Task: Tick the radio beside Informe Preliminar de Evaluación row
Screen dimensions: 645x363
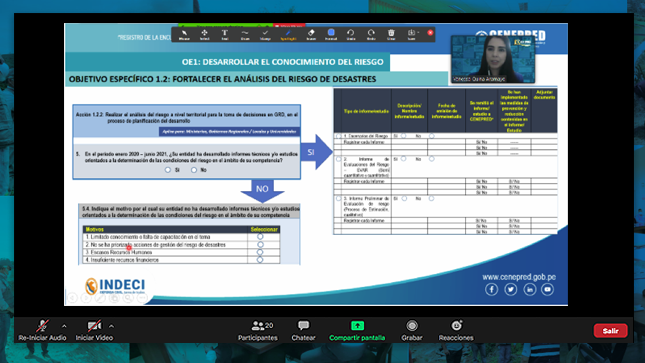Action: point(338,198)
